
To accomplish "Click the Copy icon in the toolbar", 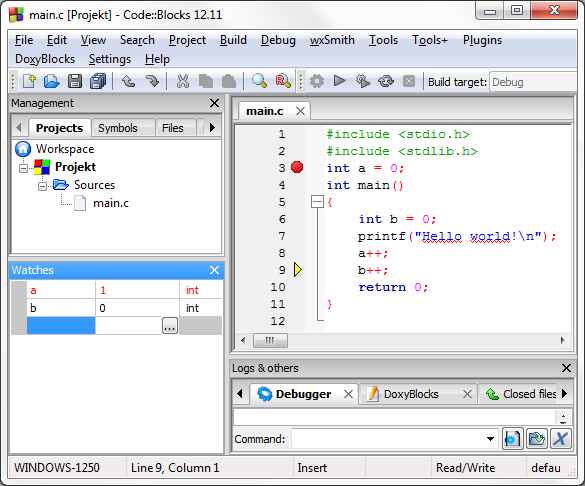I will [x=206, y=81].
